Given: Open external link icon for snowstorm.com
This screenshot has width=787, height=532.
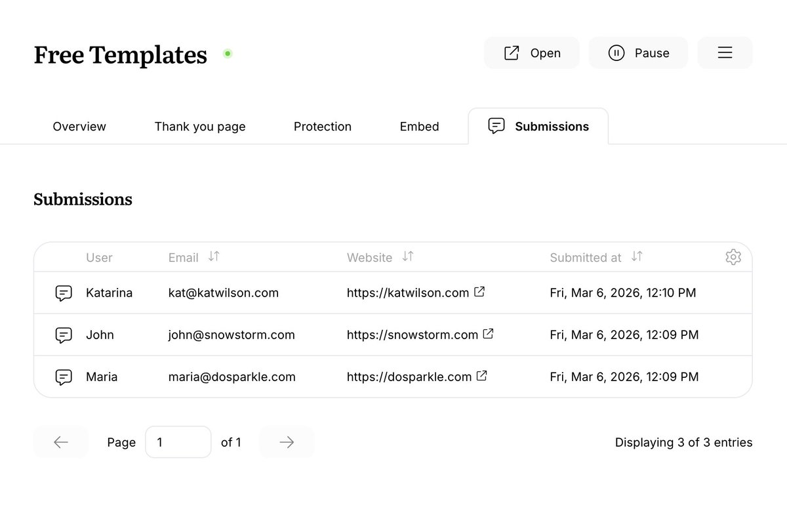Looking at the screenshot, I should point(488,334).
